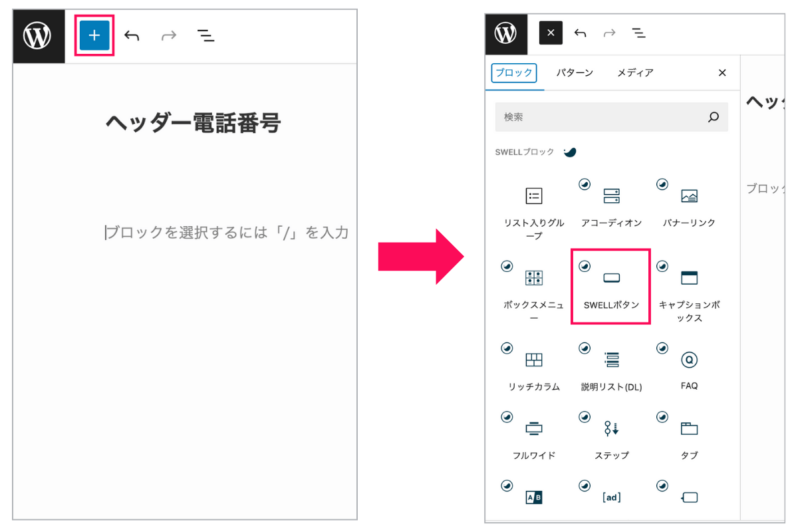The width and height of the screenshot is (798, 532).
Task: Close inserter via black X toolbar button
Action: coord(551,33)
